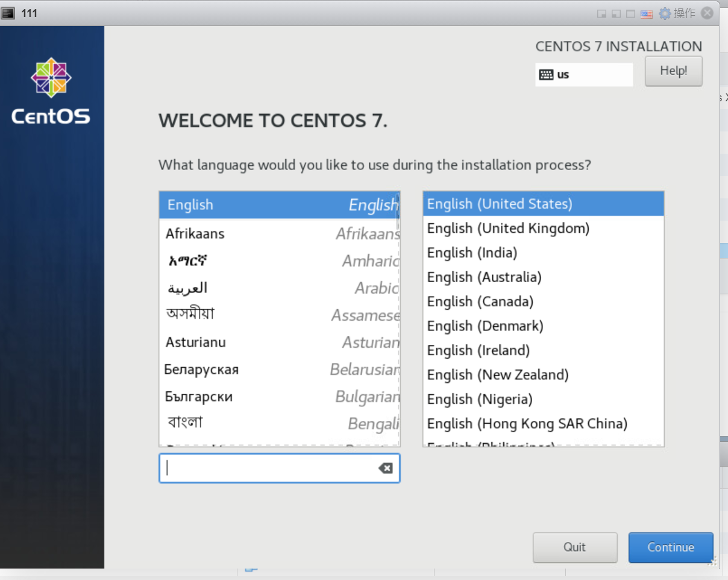Select Bulgarian in the language list
The width and height of the screenshot is (728, 580).
(279, 397)
